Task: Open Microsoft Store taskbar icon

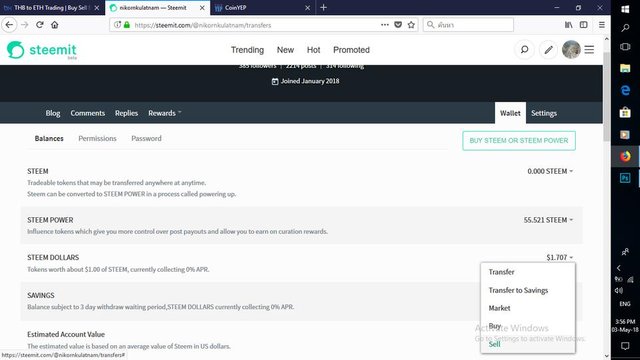Action: (625, 112)
